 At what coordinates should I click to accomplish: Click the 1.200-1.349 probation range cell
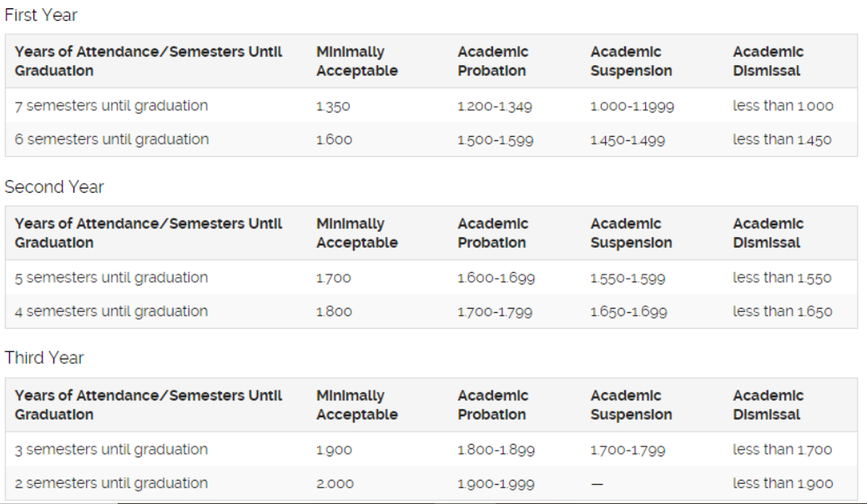(495, 107)
